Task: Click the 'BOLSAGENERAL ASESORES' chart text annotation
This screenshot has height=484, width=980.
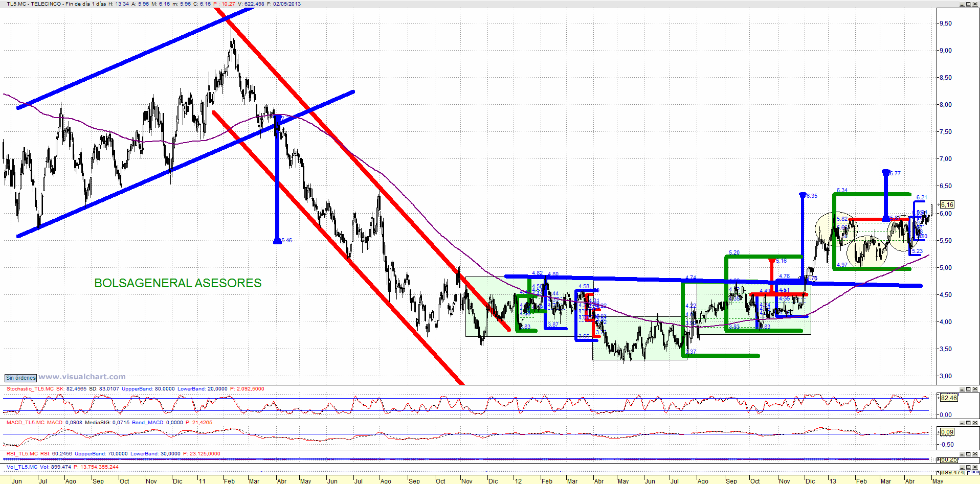Action: coord(178,283)
